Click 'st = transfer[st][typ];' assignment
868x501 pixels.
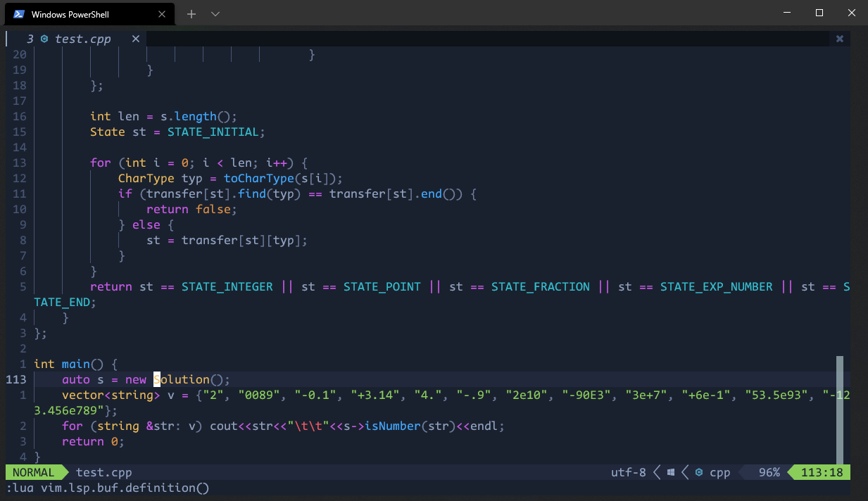point(227,240)
